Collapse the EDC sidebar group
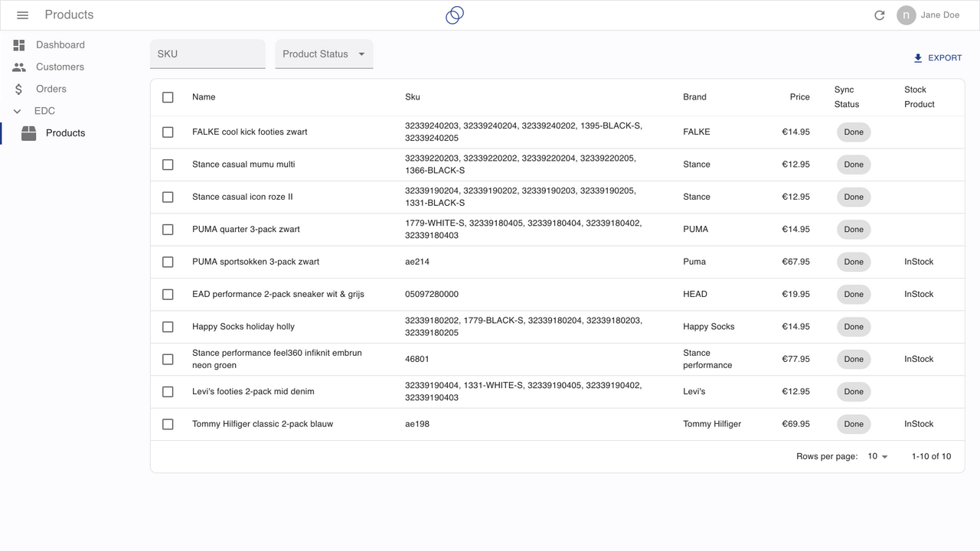 pyautogui.click(x=18, y=111)
